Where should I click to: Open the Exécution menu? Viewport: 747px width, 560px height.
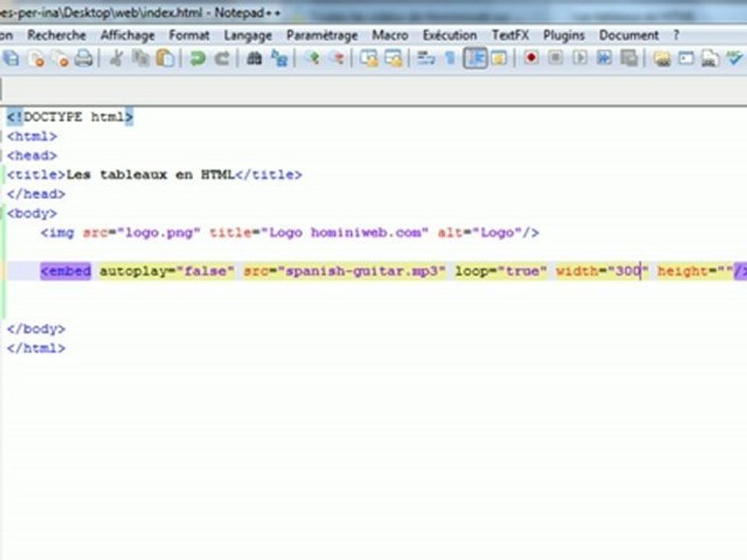click(x=450, y=35)
